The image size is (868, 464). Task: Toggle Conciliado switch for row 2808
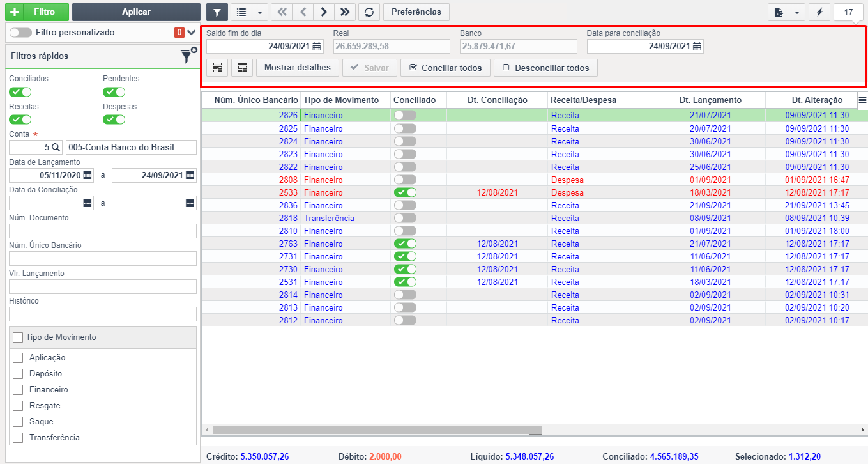(x=405, y=179)
